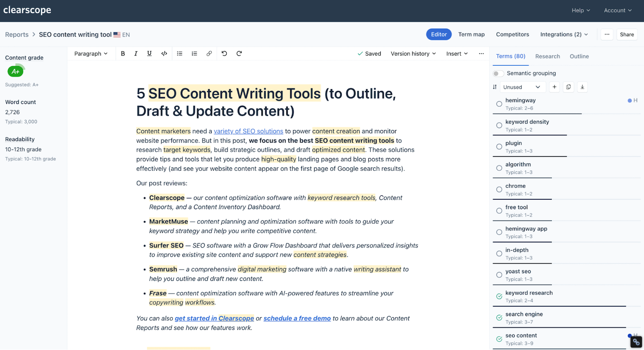Select the radio button next to hemingway
The image size is (644, 350).
[x=499, y=103]
